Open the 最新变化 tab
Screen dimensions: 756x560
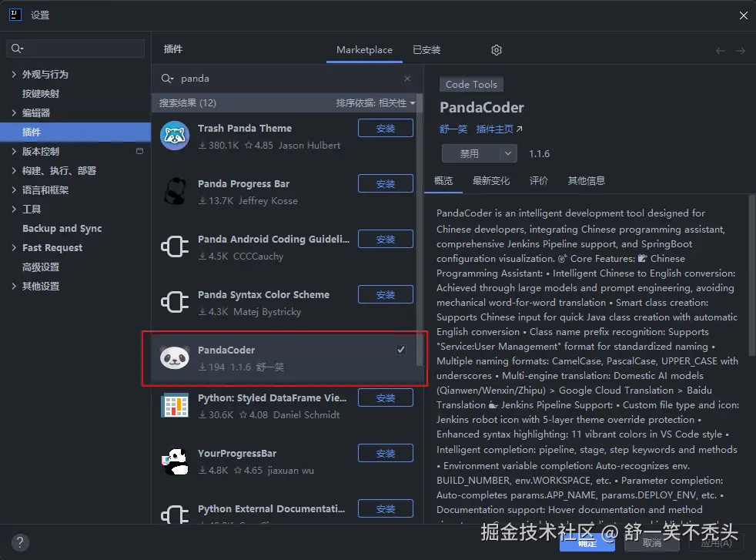(491, 181)
